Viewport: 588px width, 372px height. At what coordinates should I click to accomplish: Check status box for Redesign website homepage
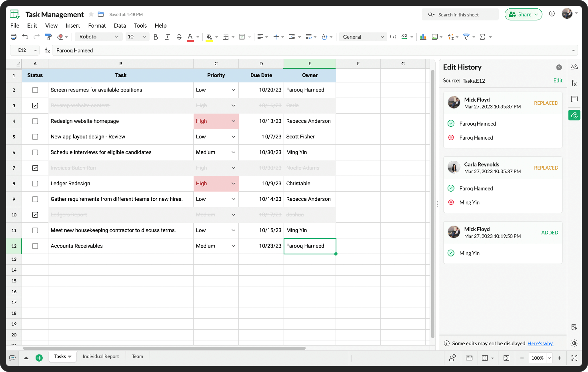click(35, 121)
